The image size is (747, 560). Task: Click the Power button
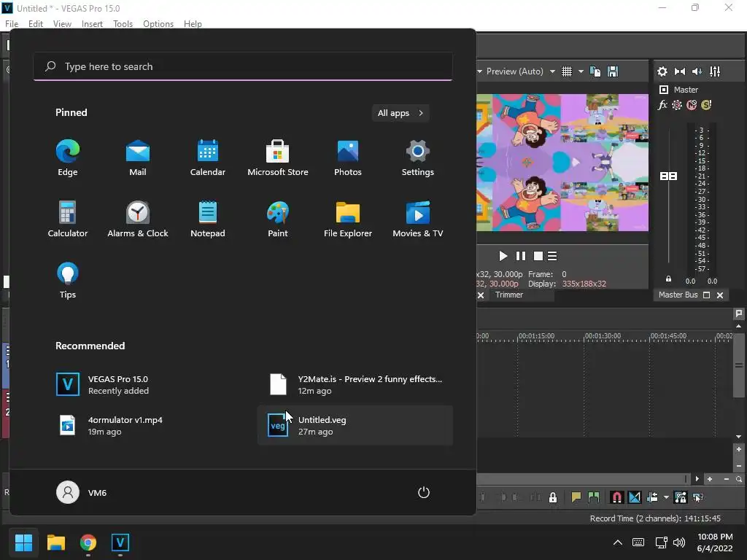424,492
